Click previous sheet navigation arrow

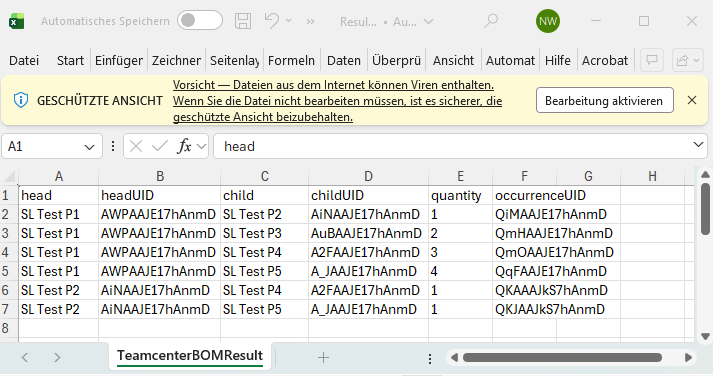25,357
